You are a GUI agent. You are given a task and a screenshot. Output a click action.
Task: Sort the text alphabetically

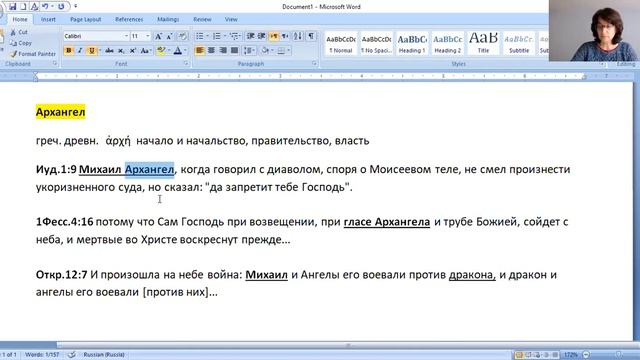click(x=298, y=36)
